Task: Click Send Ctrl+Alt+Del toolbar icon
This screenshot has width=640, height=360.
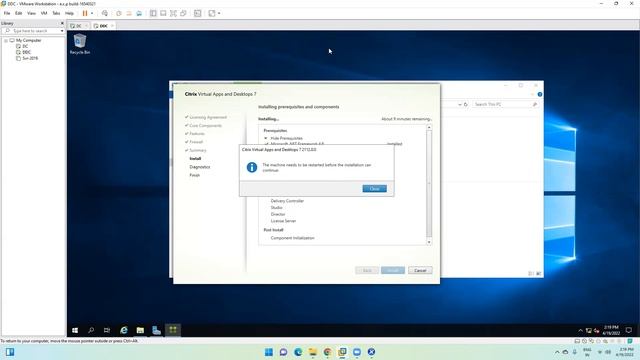Action: pyautogui.click(x=105, y=13)
